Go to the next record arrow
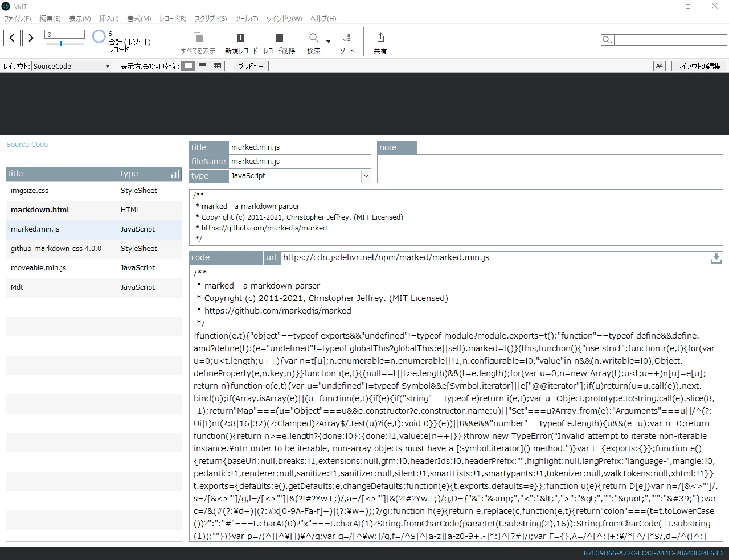This screenshot has width=729, height=560. tap(31, 38)
